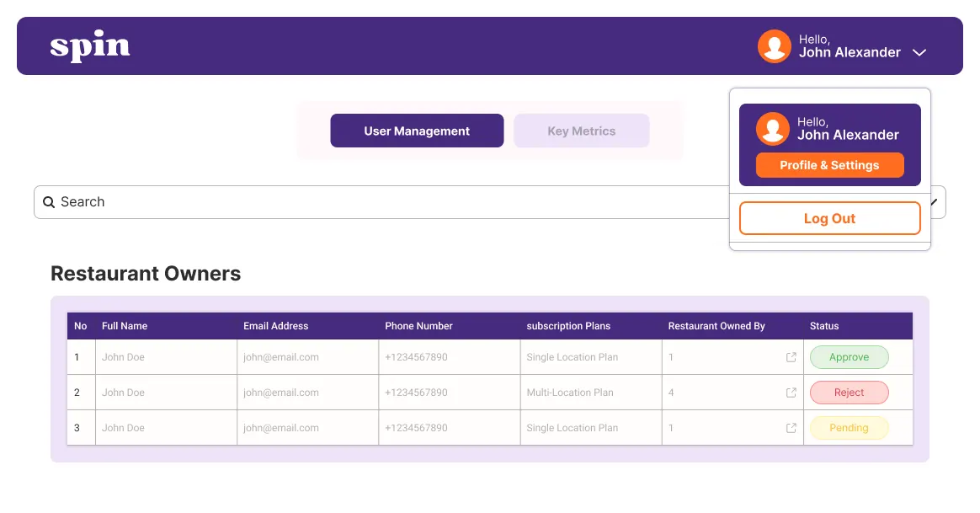Click the Email Address column header

[x=275, y=326]
